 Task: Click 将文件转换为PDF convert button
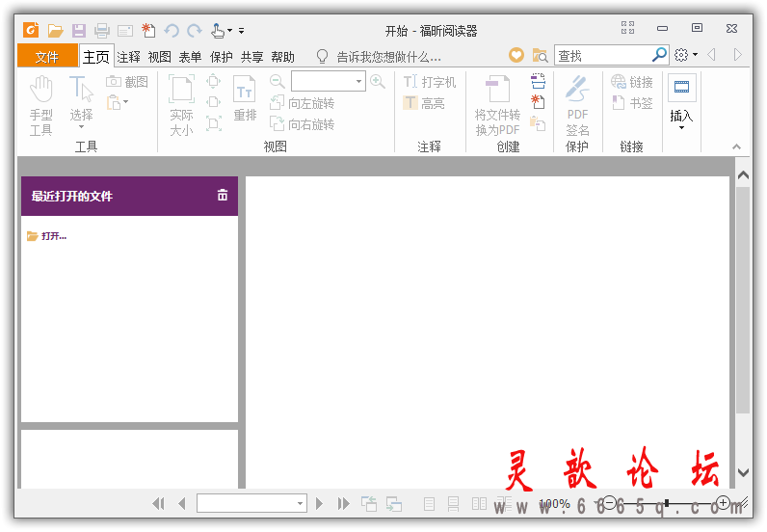[x=497, y=105]
